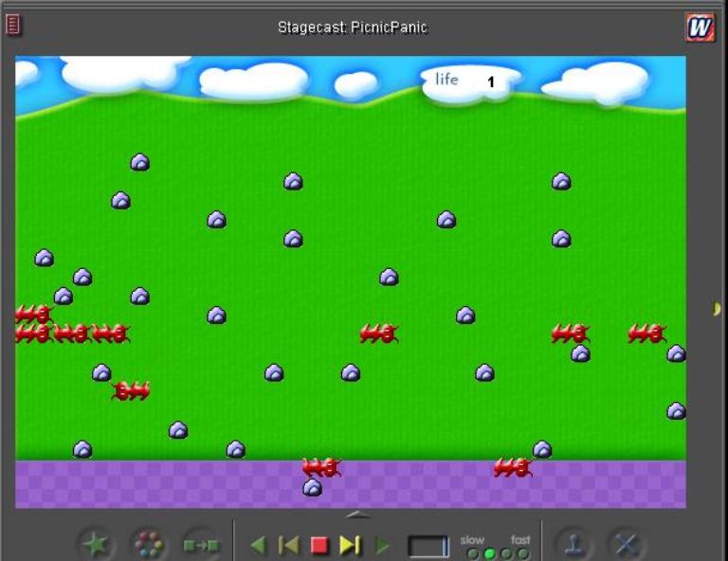The height and width of the screenshot is (561, 728).
Task: Click the blue X delete tool icon
Action: click(x=626, y=545)
